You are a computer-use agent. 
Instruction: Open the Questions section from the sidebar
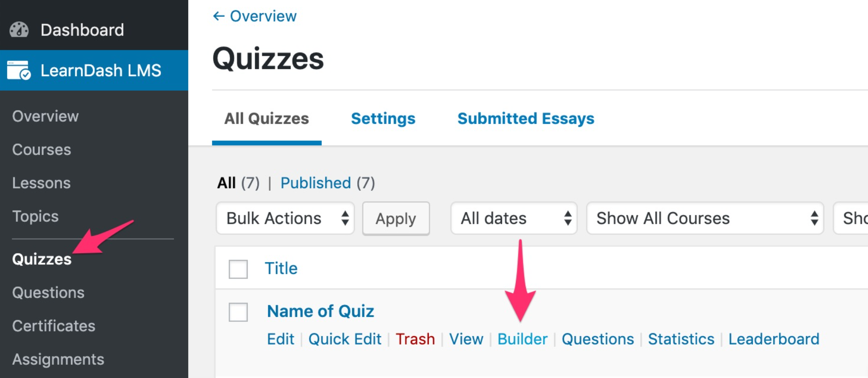click(48, 292)
